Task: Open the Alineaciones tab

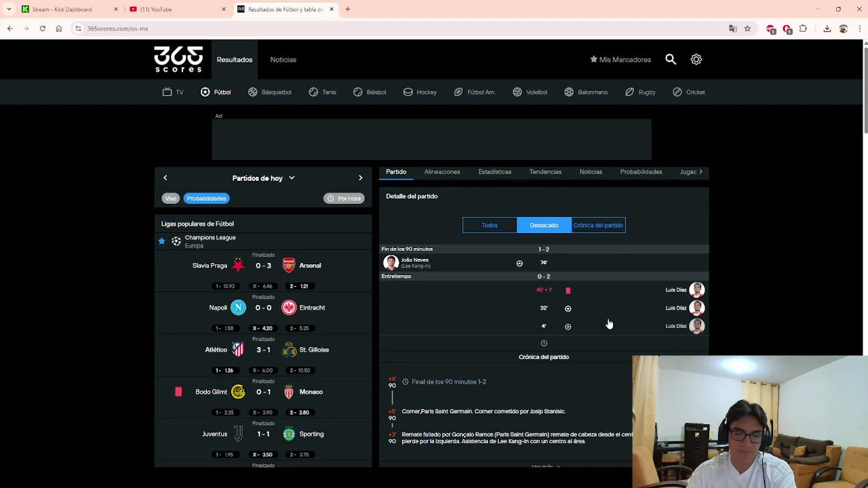Action: (x=442, y=172)
